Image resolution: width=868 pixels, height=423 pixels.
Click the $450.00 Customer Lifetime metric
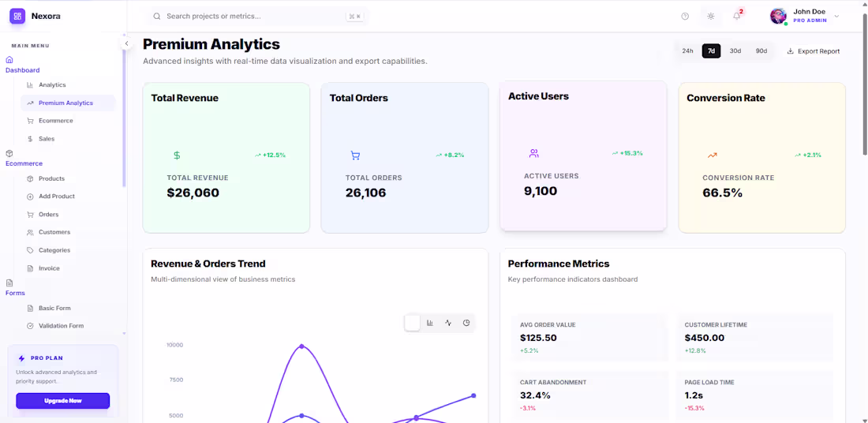(x=705, y=338)
